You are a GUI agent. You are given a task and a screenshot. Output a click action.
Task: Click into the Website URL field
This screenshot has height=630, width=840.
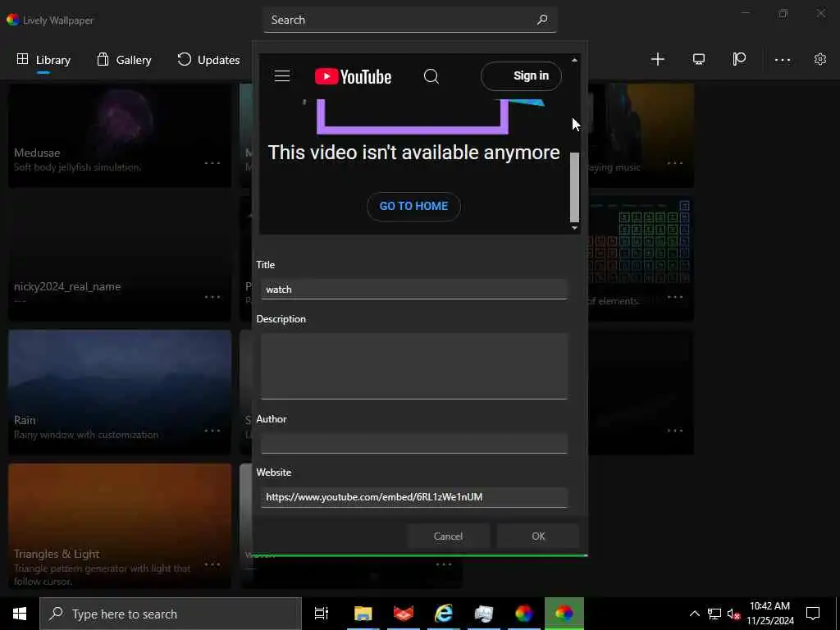(414, 497)
